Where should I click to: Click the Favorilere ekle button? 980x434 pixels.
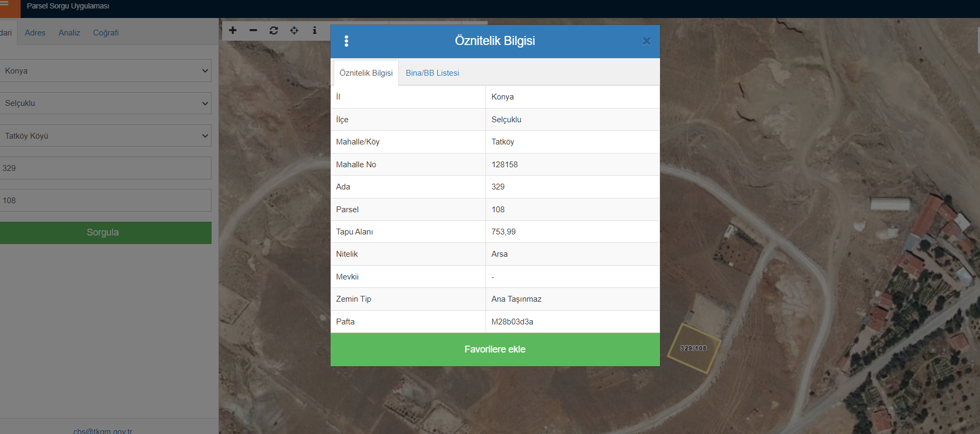tap(495, 349)
